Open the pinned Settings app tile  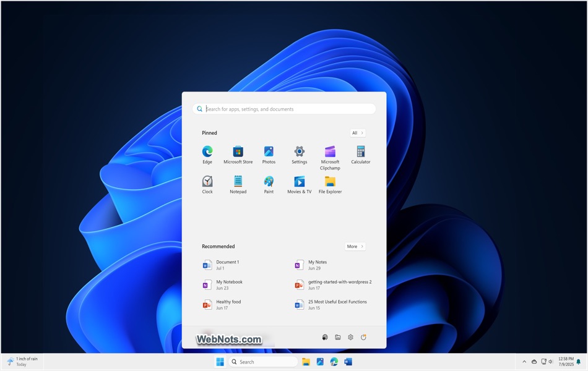(299, 155)
